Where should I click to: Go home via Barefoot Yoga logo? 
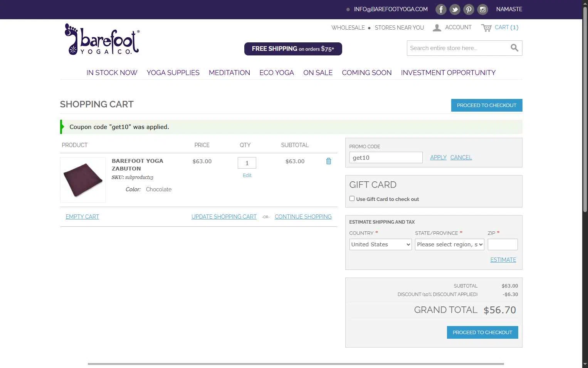pyautogui.click(x=102, y=39)
